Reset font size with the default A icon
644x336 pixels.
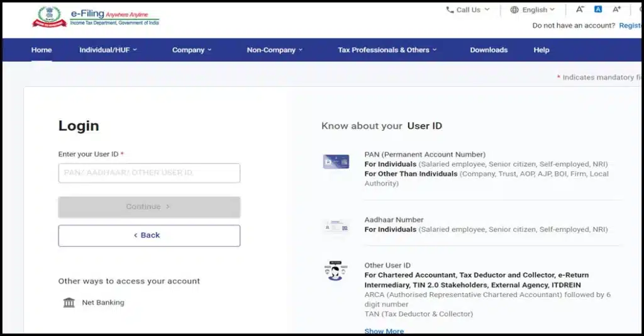click(598, 9)
